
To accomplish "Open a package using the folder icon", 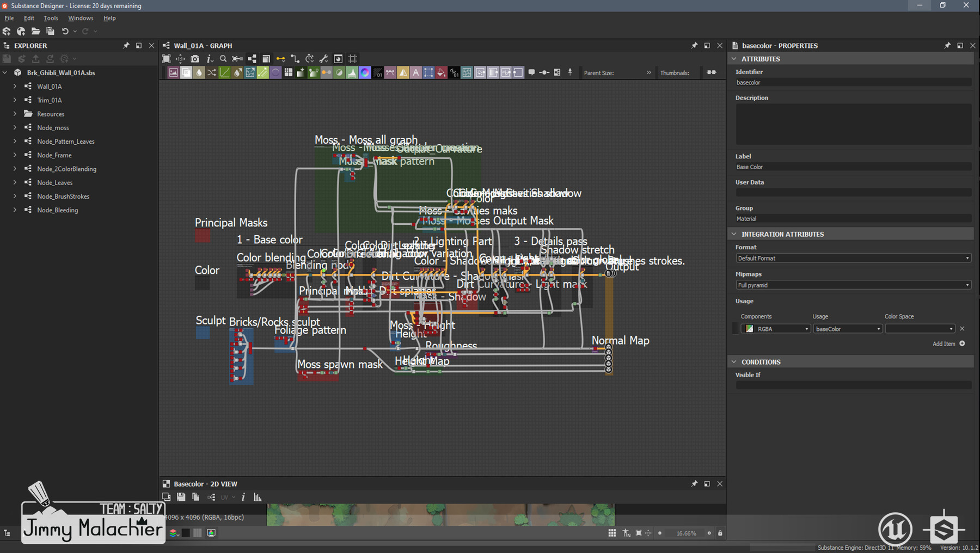I will tap(35, 32).
